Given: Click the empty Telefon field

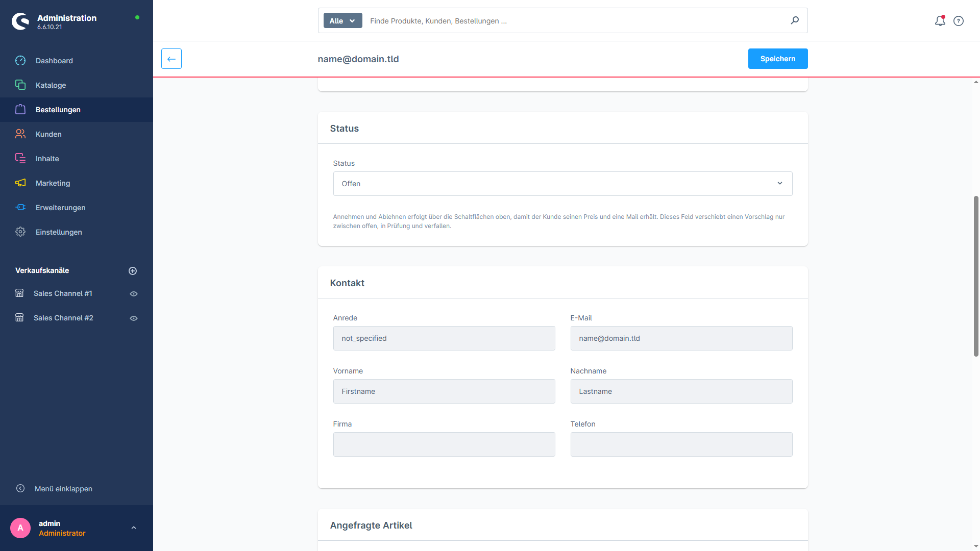Looking at the screenshot, I should coord(681,444).
